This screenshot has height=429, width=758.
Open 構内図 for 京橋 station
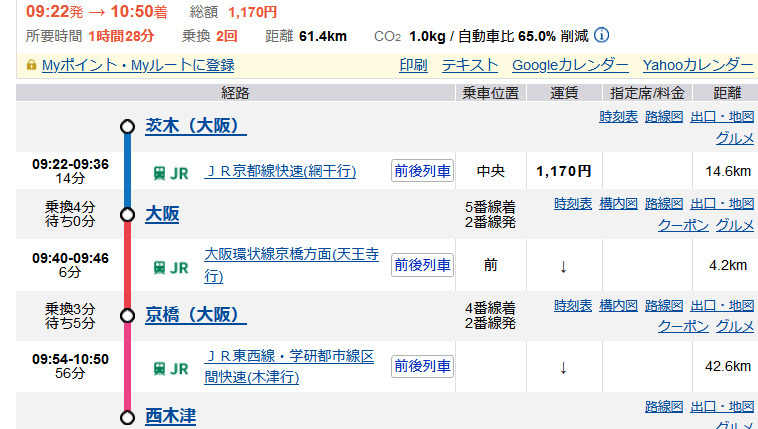click(618, 306)
